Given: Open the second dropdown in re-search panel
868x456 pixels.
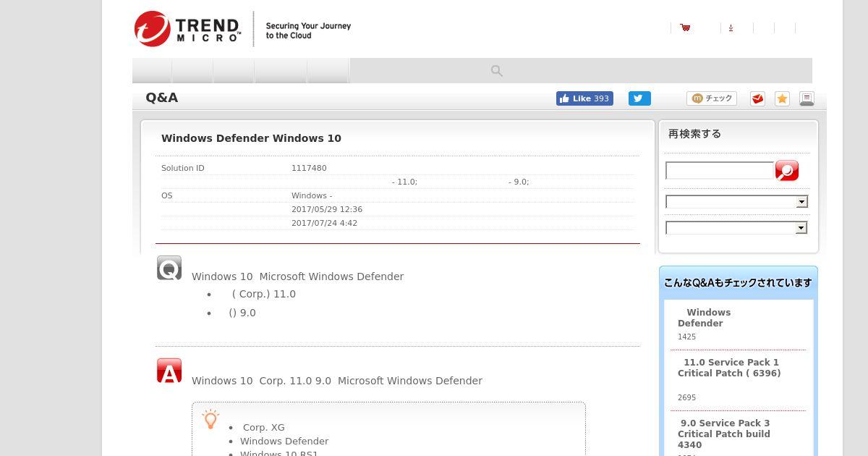Looking at the screenshot, I should [736, 228].
